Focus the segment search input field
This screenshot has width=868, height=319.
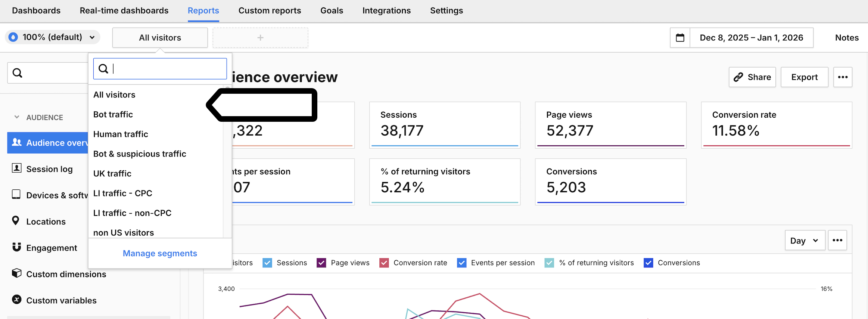point(160,69)
